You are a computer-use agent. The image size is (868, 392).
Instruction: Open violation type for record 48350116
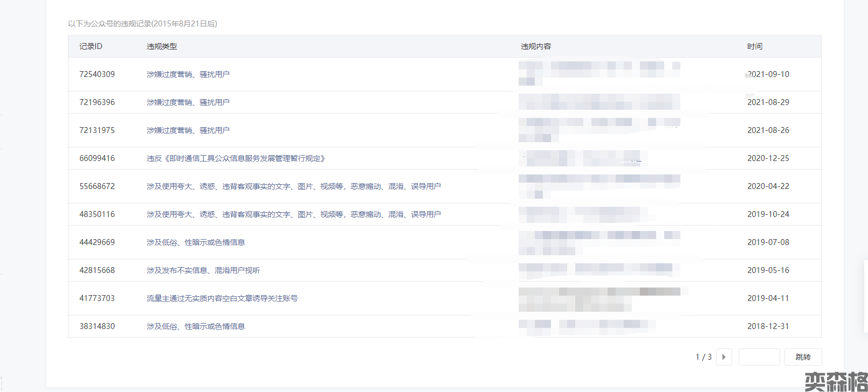[293, 214]
